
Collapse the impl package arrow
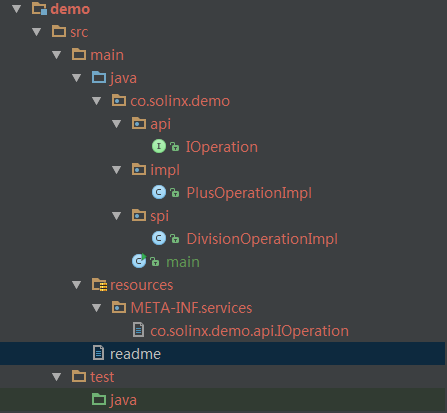click(x=116, y=170)
